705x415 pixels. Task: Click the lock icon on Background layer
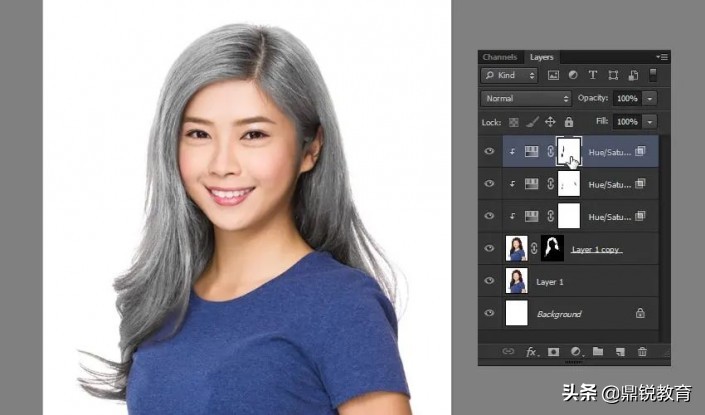[640, 313]
